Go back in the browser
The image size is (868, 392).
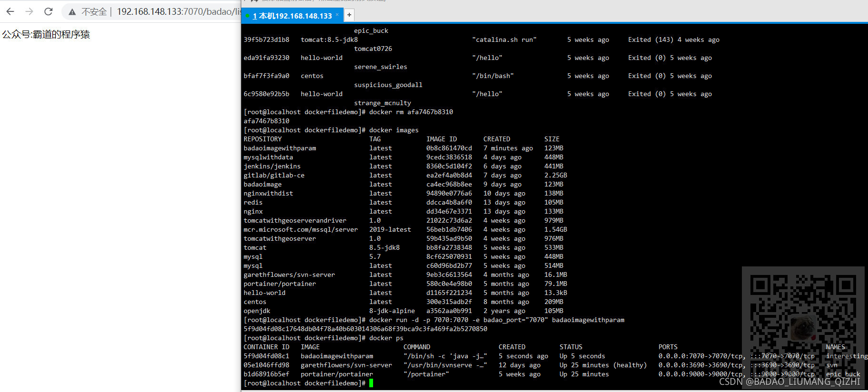tap(10, 11)
